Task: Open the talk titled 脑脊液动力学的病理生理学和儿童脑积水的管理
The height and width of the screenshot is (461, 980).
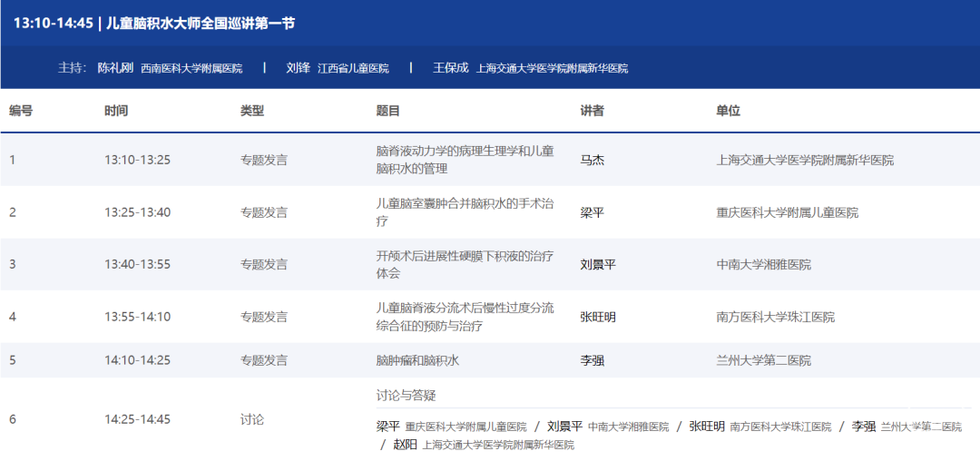Action: pyautogui.click(x=465, y=160)
